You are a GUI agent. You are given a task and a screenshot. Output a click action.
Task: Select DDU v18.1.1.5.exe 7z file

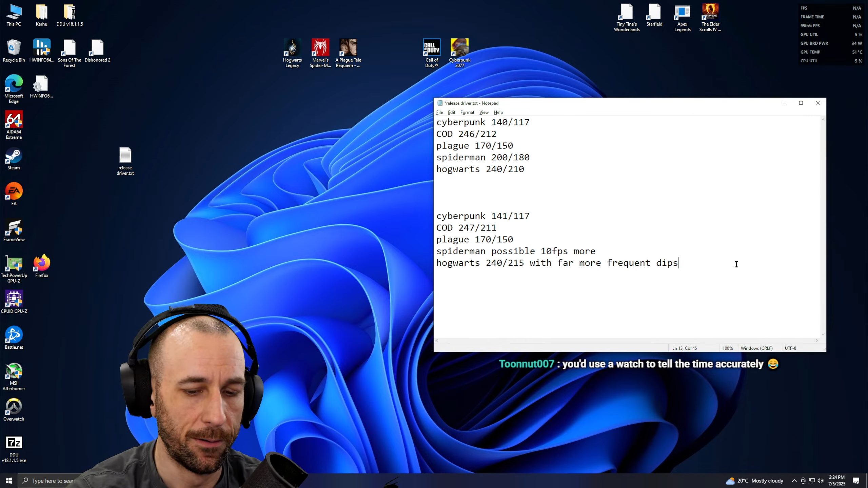point(14,449)
